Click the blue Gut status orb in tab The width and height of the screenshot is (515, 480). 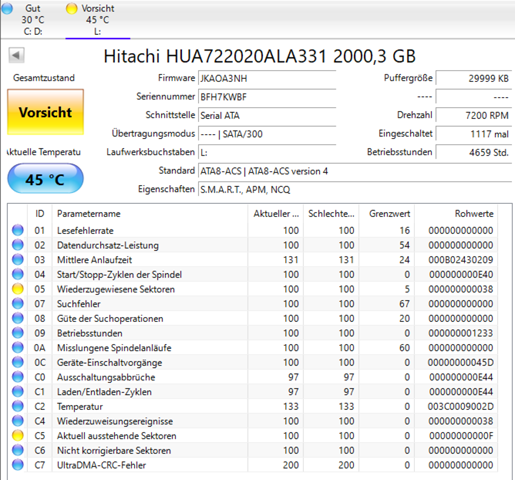point(7,8)
